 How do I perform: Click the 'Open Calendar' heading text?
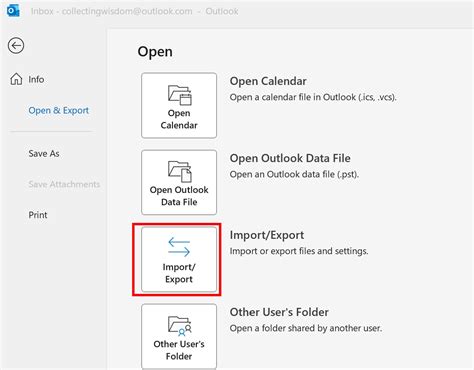coord(268,81)
